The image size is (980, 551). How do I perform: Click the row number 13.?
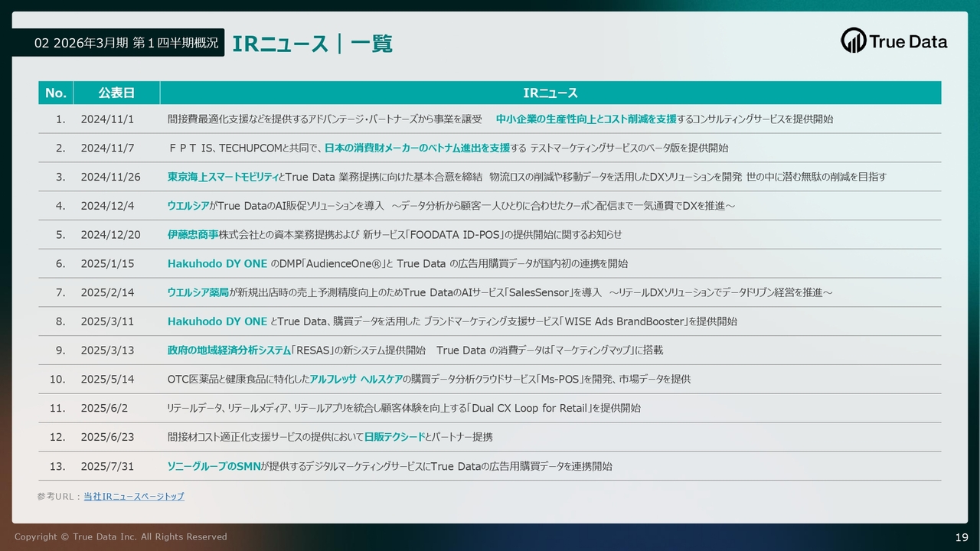57,466
